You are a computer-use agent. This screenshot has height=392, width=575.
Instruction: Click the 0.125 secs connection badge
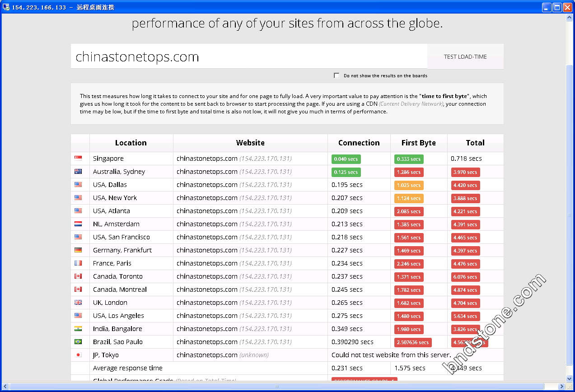click(346, 172)
